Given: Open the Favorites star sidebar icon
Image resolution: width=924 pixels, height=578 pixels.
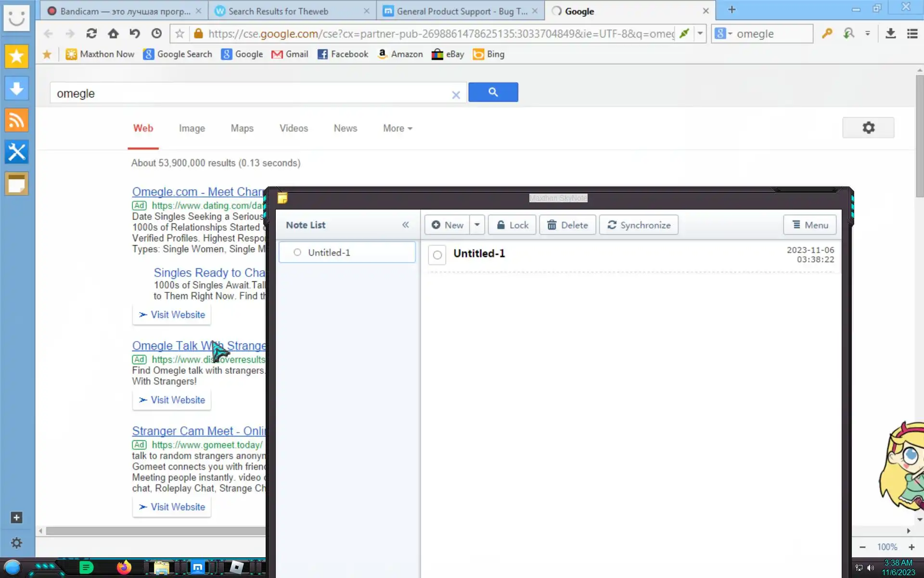Looking at the screenshot, I should (16, 56).
